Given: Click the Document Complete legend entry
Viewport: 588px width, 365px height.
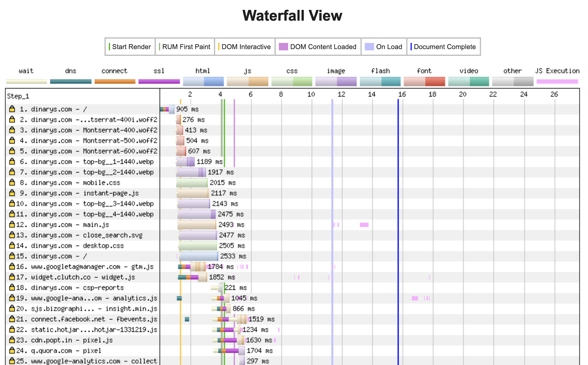Looking at the screenshot, I should tap(444, 47).
